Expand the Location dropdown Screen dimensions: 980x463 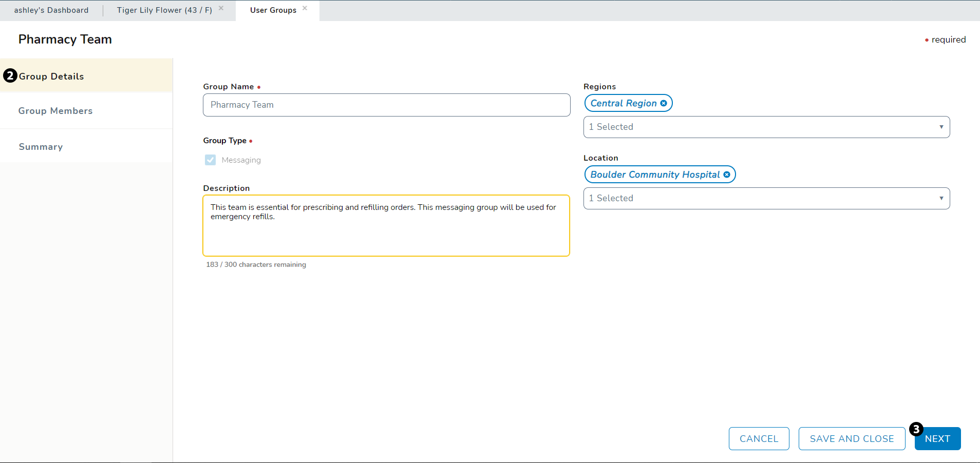(x=765, y=198)
